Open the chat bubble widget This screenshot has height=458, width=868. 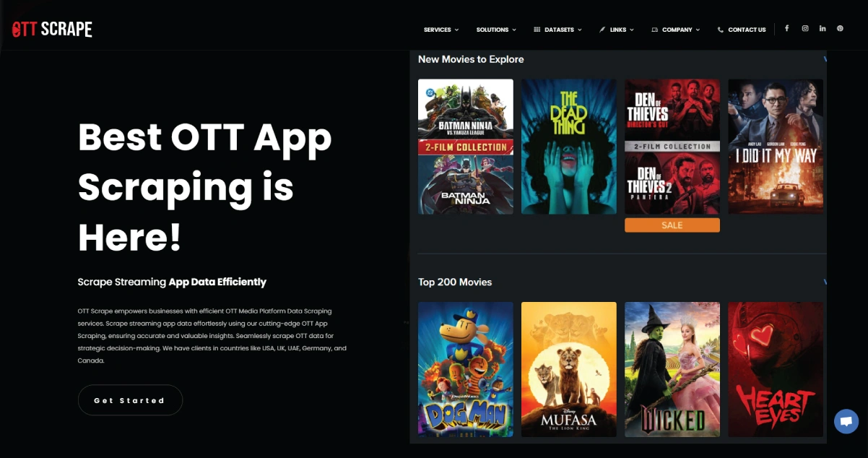coord(846,421)
